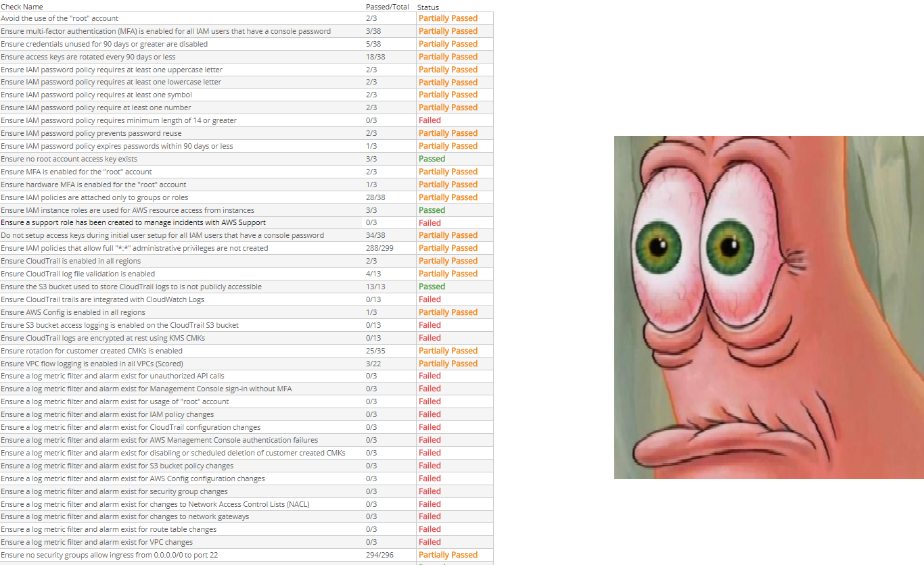Click Passed status for root access key row
This screenshot has width=924, height=565.
[432, 159]
